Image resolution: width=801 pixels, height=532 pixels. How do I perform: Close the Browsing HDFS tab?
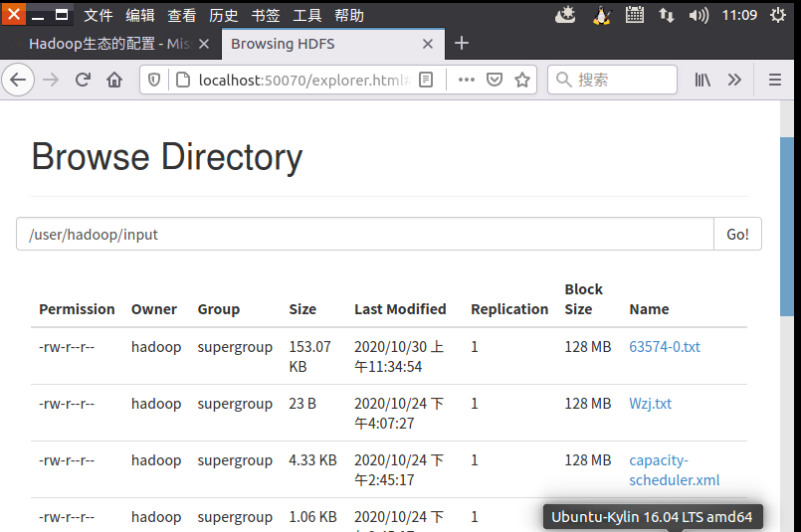point(429,44)
